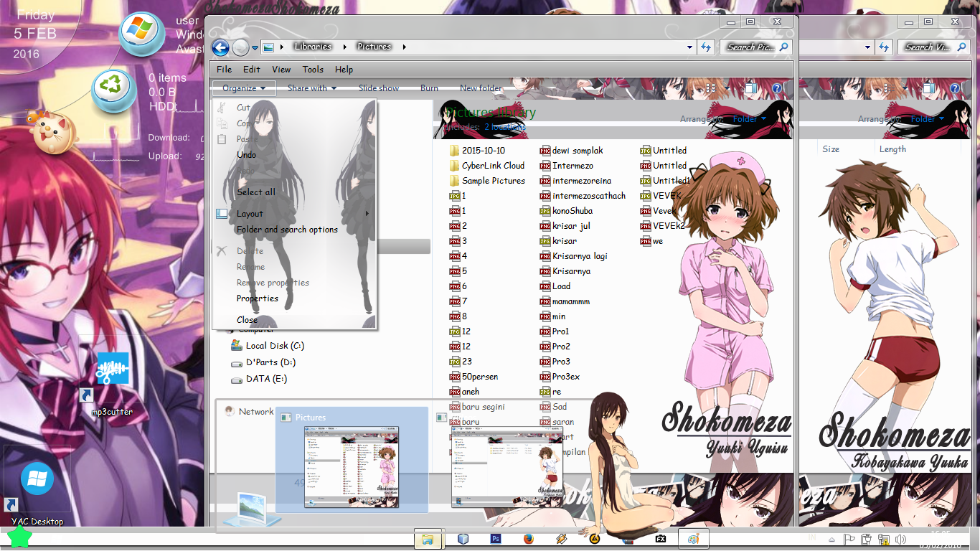Click Slide show toolbar button
Viewport: 980px width, 551px height.
point(379,88)
